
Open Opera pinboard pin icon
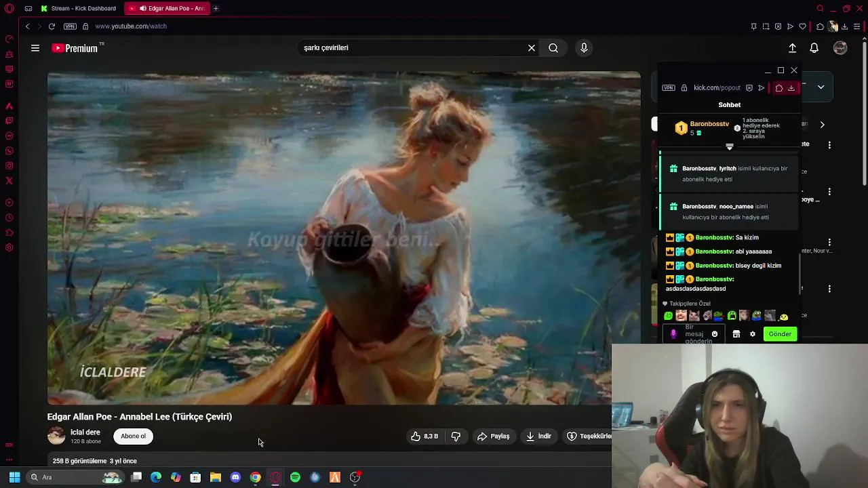(753, 26)
